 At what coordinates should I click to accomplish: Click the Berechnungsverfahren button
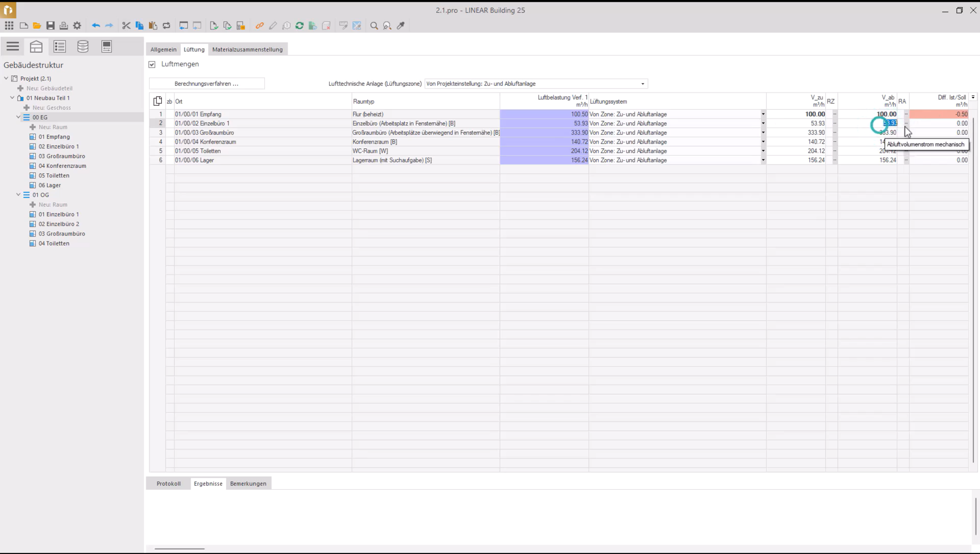pos(207,84)
